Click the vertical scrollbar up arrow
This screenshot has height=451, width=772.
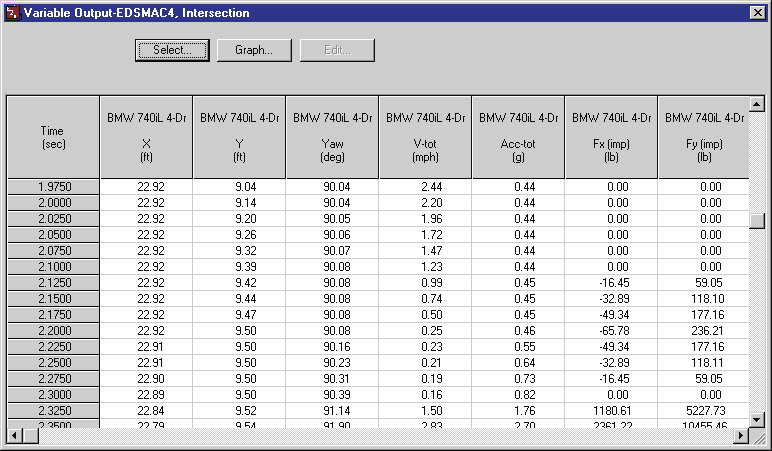coord(757,104)
